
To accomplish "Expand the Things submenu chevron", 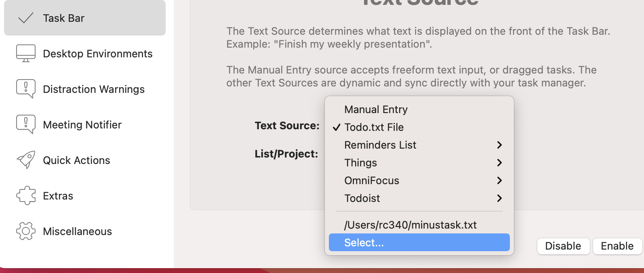I will point(499,163).
